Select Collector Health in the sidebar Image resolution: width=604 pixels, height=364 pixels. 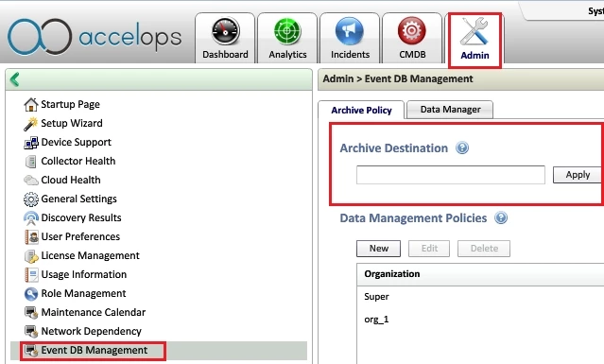(x=78, y=161)
